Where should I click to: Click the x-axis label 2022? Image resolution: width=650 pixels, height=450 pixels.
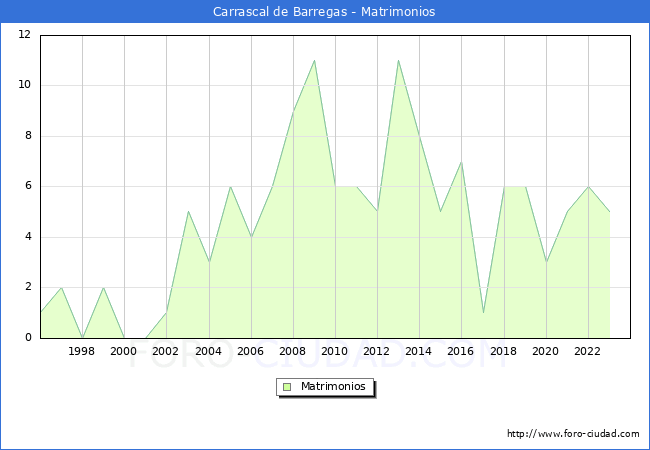pyautogui.click(x=587, y=351)
